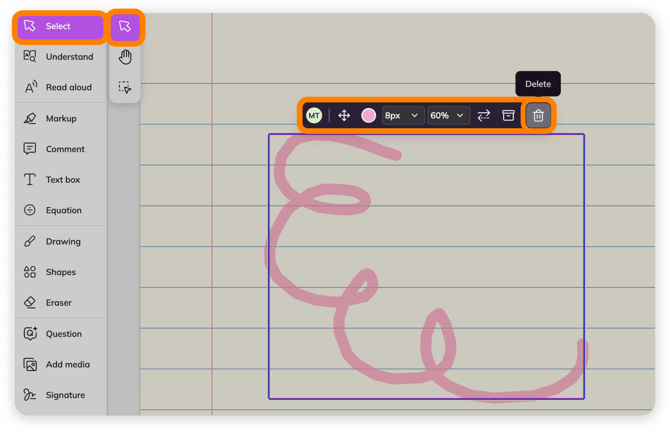This screenshot has height=432, width=670.
Task: Select the Select tool in sidebar
Action: (x=60, y=26)
